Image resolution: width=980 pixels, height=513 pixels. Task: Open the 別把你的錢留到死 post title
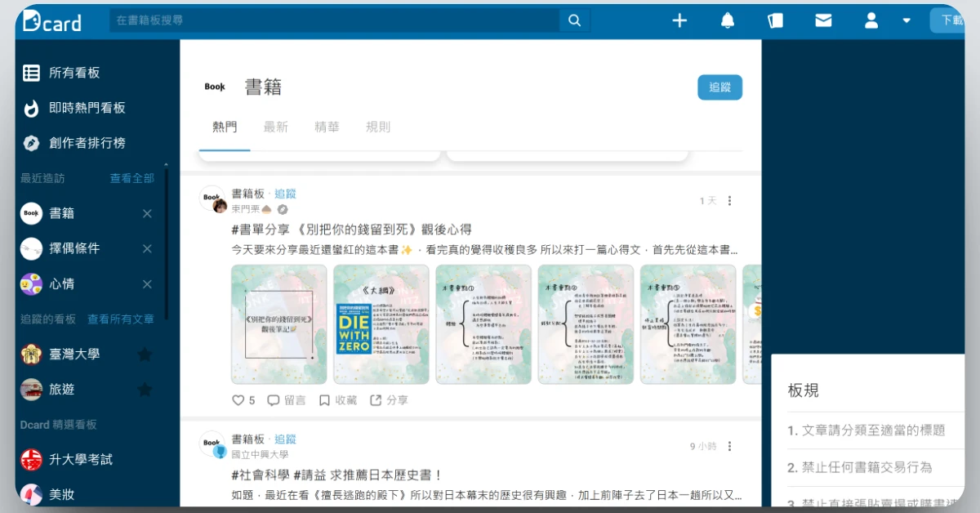click(x=352, y=230)
